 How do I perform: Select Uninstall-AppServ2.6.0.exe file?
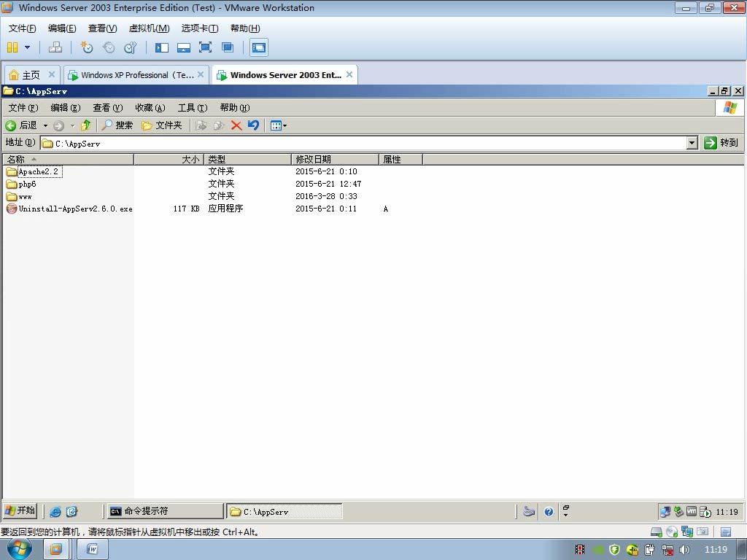click(x=69, y=209)
